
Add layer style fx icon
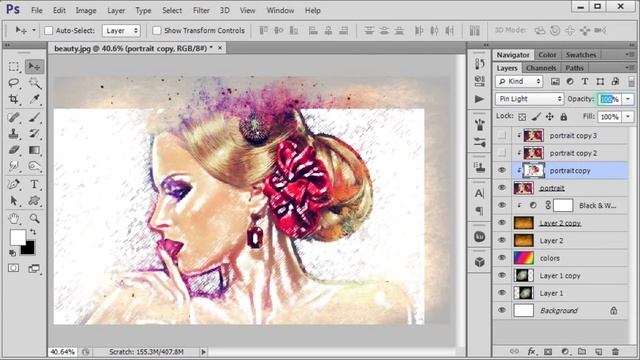[x=531, y=351]
